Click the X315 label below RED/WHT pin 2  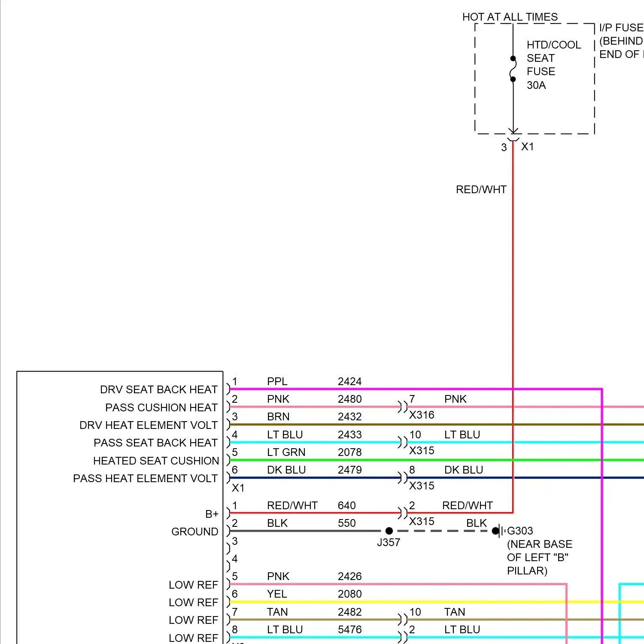[x=422, y=521]
